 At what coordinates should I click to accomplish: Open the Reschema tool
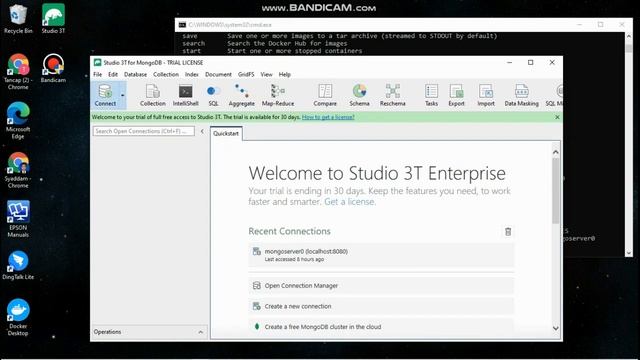tap(392, 95)
